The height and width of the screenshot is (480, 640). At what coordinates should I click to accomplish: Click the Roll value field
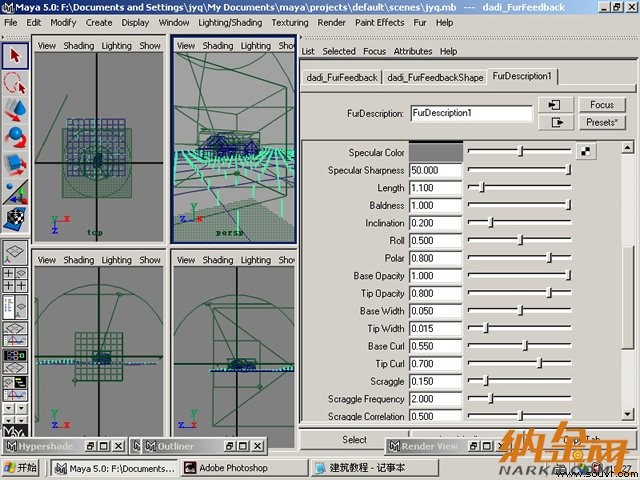tap(436, 240)
